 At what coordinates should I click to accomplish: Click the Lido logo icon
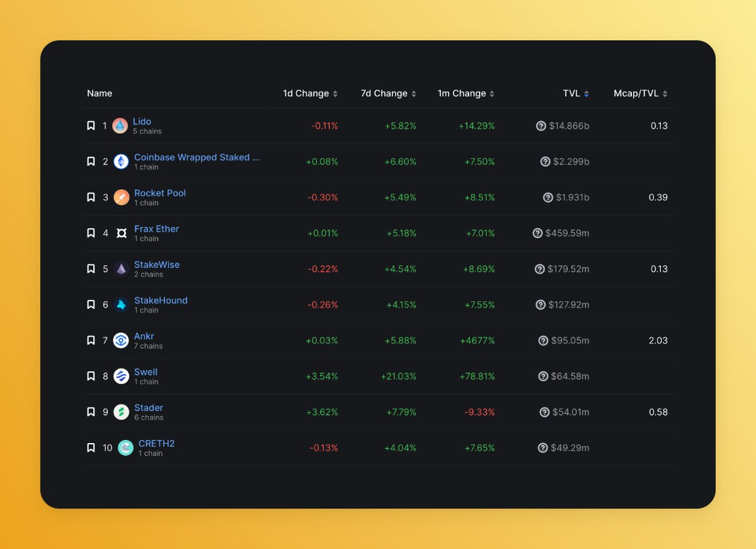pyautogui.click(x=120, y=126)
